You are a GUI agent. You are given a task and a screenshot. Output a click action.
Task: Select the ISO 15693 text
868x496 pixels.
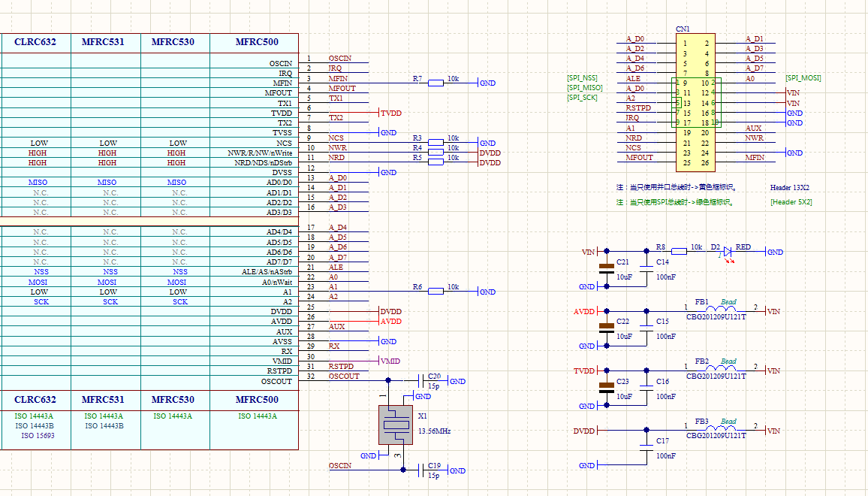tap(38, 436)
